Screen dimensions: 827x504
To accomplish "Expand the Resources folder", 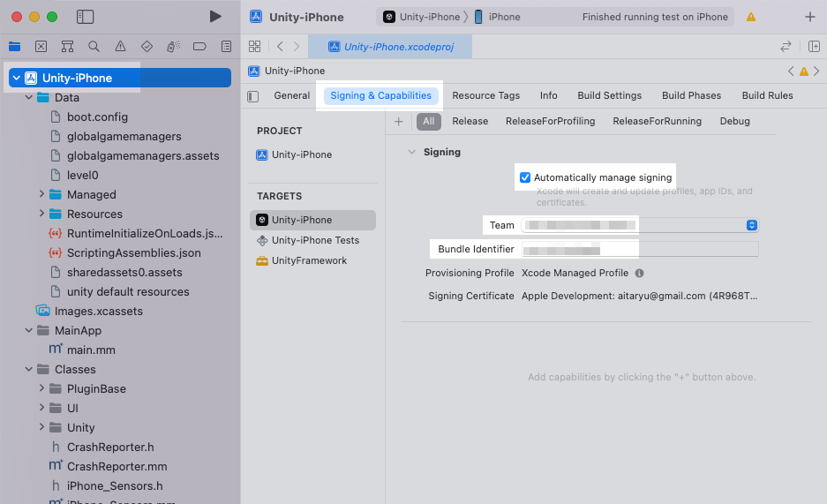I will (41, 214).
